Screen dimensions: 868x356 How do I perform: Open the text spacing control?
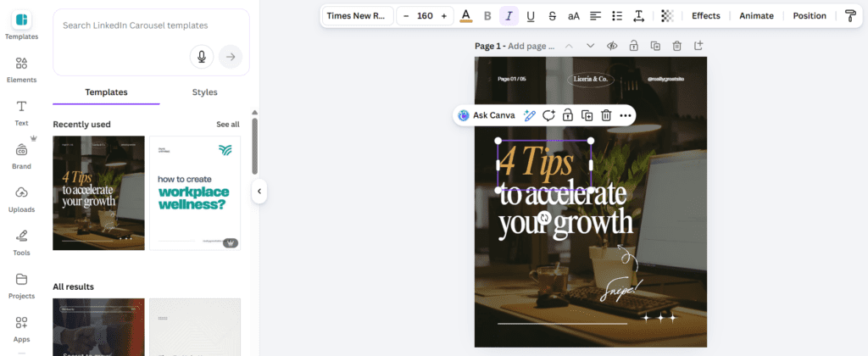click(x=639, y=16)
